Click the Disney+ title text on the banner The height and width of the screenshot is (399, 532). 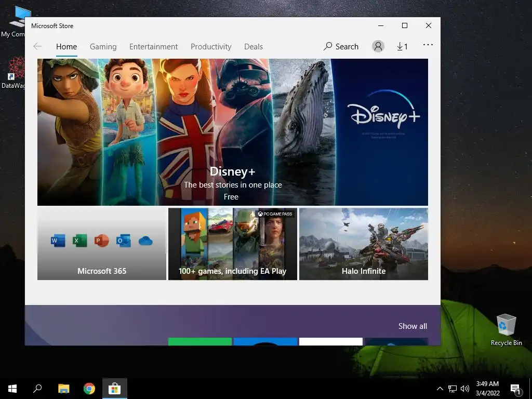click(232, 171)
